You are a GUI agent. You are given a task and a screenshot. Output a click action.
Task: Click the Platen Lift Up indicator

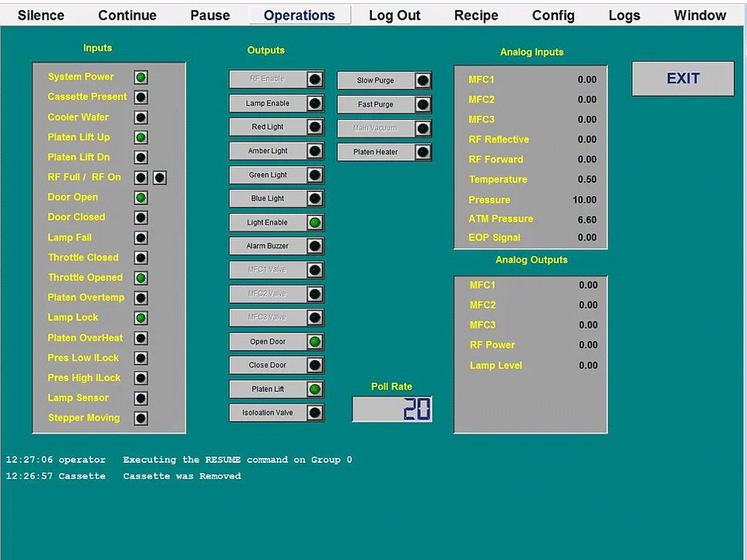[x=141, y=138]
